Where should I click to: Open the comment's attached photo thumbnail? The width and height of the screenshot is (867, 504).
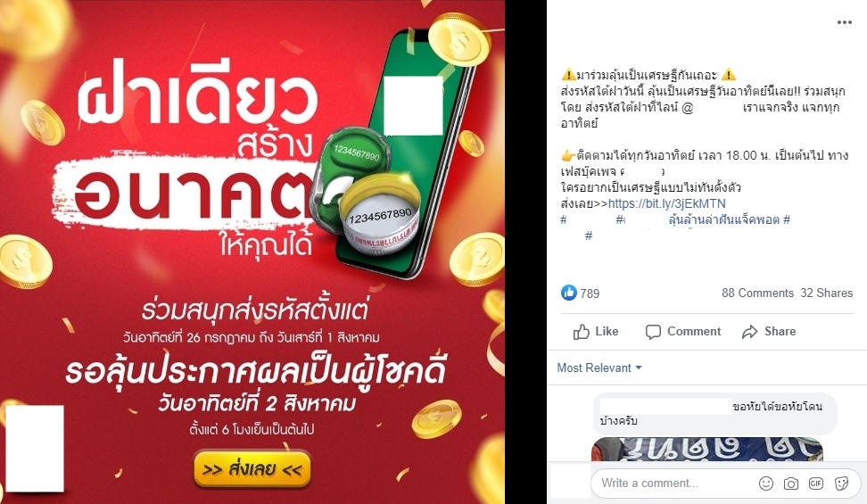tap(707, 449)
